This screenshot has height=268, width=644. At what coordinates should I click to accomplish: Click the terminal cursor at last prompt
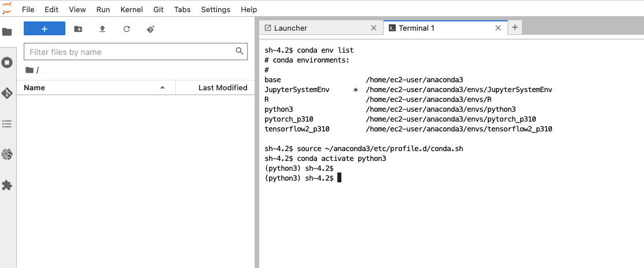coord(339,178)
